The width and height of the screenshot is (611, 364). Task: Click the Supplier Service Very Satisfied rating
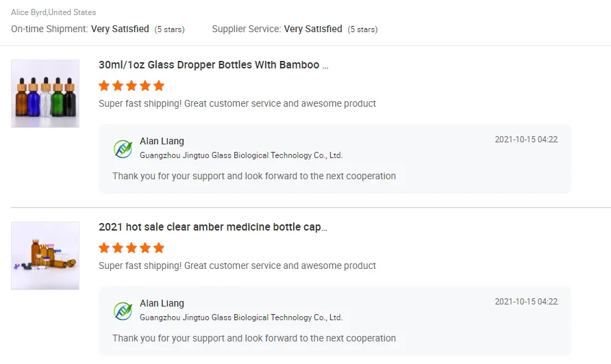pyautogui.click(x=313, y=29)
